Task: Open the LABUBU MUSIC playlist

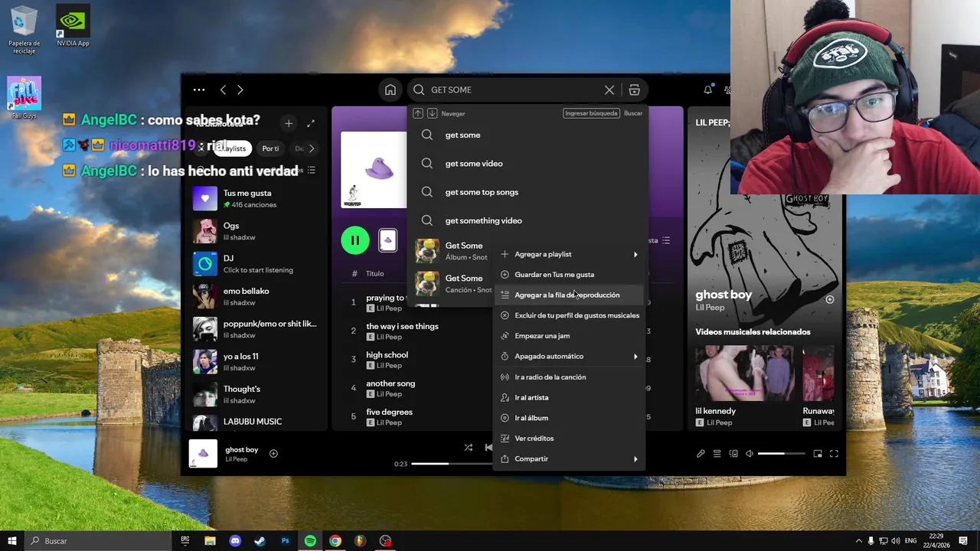Action: [255, 422]
